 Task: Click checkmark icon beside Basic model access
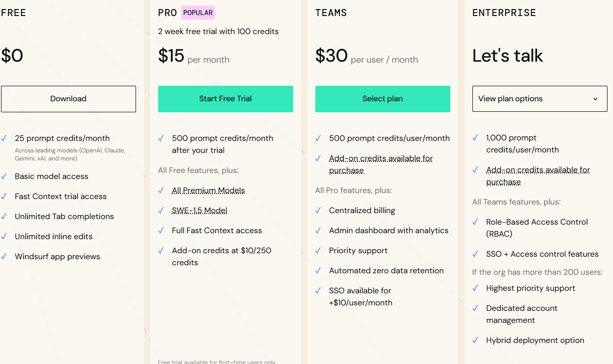[x=4, y=176]
